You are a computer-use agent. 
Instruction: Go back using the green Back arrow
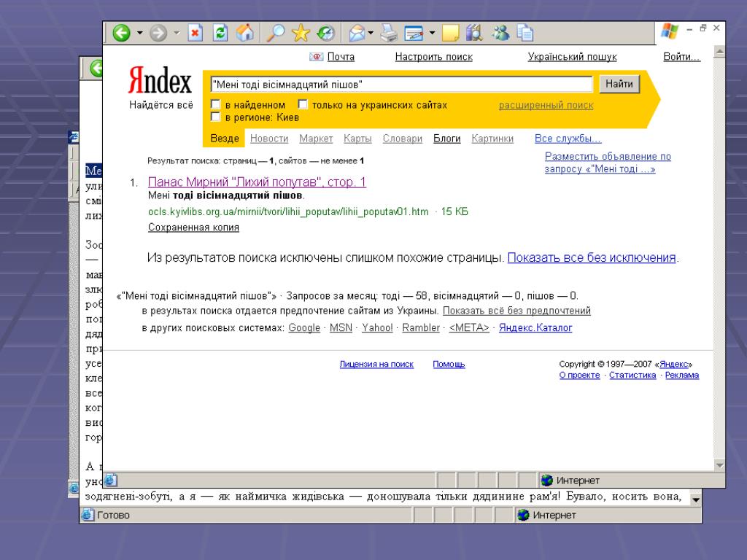coord(122,33)
